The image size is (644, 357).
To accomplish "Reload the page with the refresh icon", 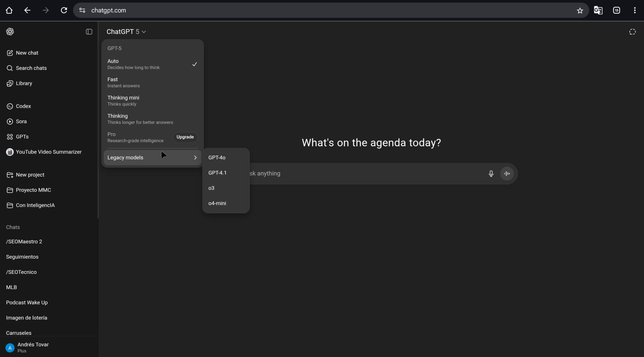I will tap(64, 10).
